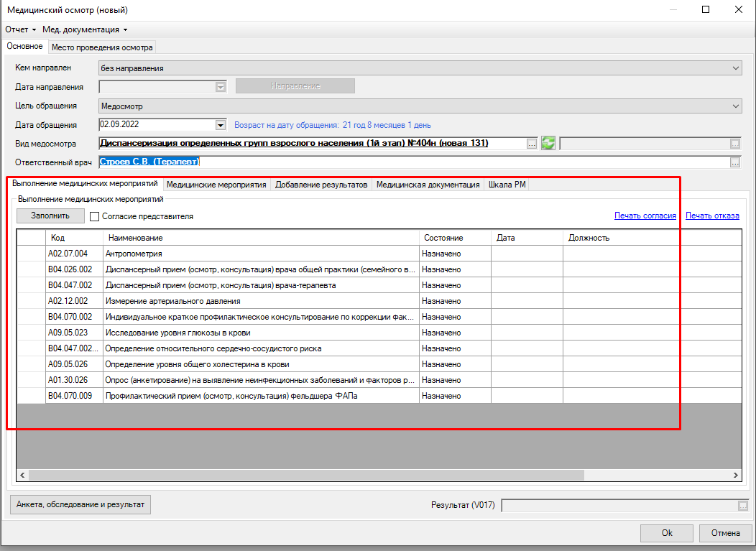Click the Печать отказа link
756x551 pixels.
click(712, 216)
